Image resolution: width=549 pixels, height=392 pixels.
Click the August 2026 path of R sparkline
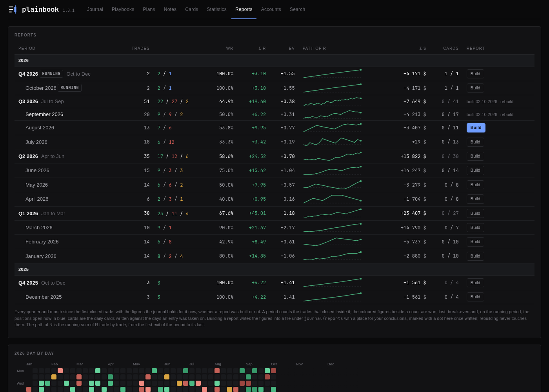pos(332,127)
